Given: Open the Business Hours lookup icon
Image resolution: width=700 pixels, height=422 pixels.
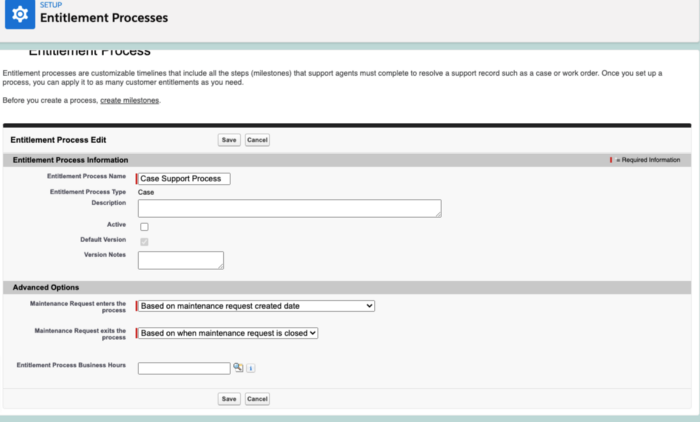Looking at the screenshot, I should [238, 368].
